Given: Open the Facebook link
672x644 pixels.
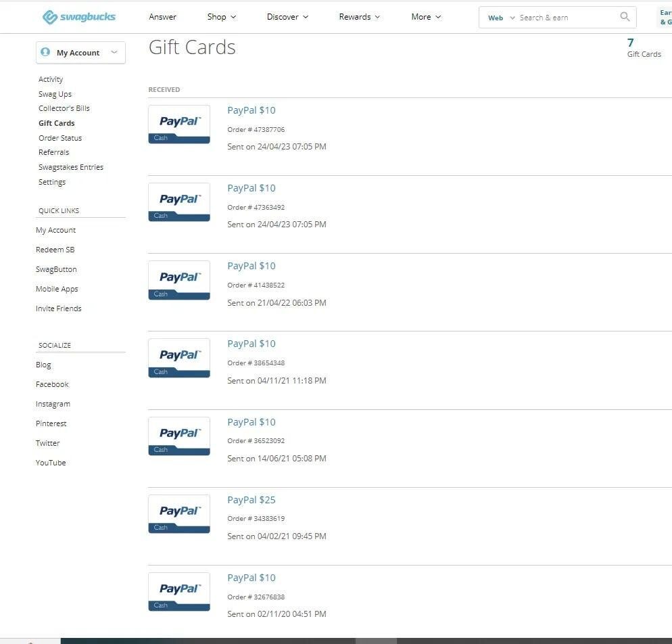Looking at the screenshot, I should pyautogui.click(x=52, y=384).
